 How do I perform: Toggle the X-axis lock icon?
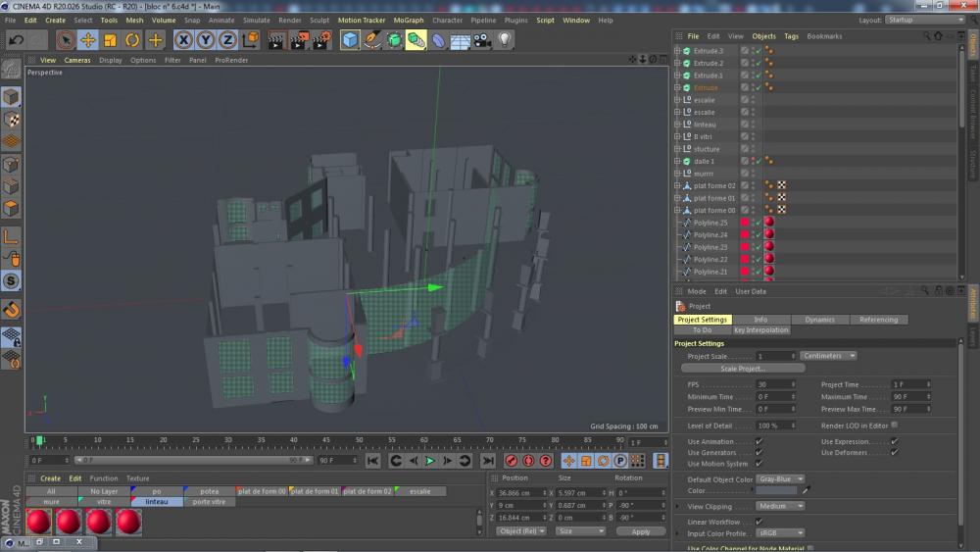183,40
